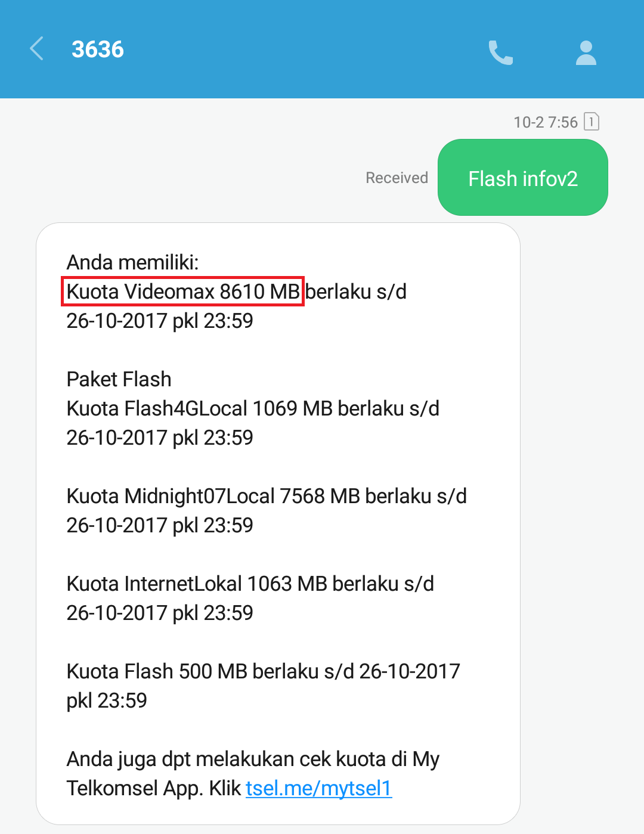This screenshot has width=644, height=834.
Task: Call the sender using phone icon
Action: tap(501, 52)
